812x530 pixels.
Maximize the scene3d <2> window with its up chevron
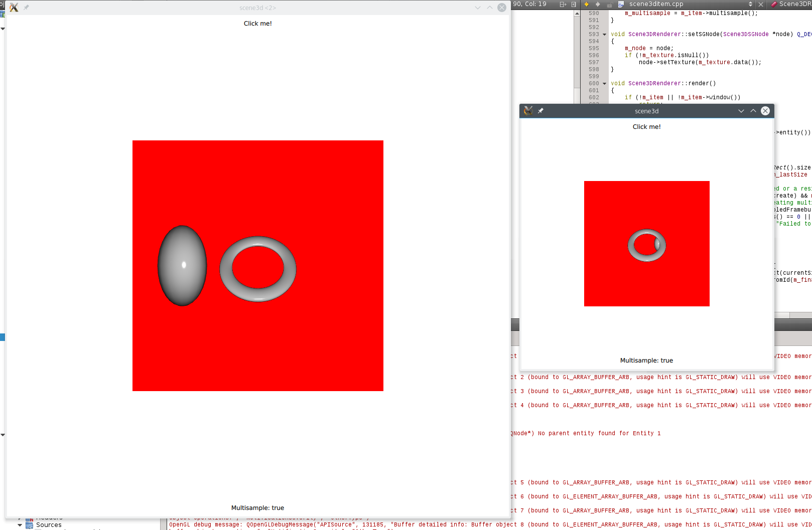(x=490, y=8)
